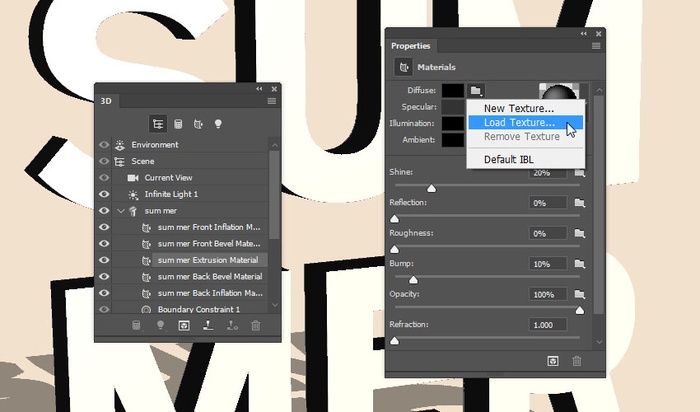Delete selected object with 3D panel trash icon

[x=255, y=325]
